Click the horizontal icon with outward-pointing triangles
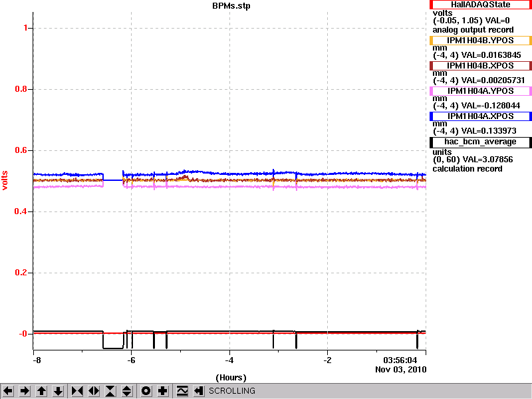 94,391
